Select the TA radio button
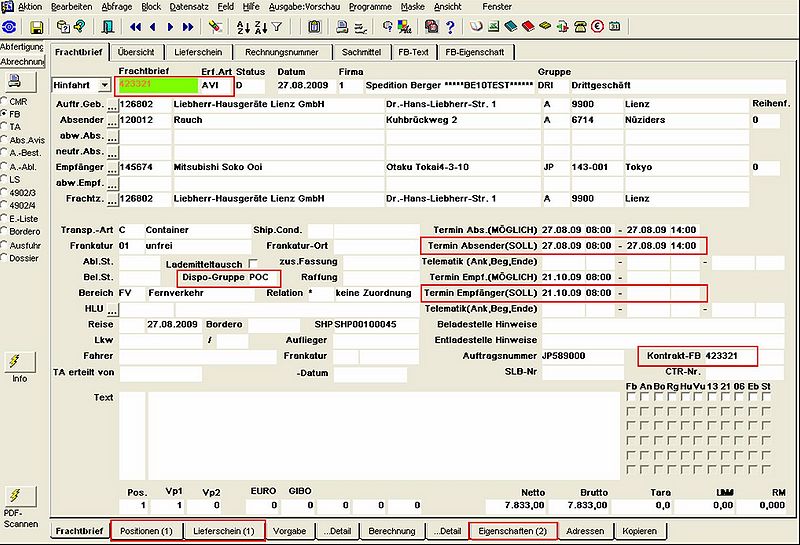This screenshot has width=800, height=545. click(x=4, y=127)
